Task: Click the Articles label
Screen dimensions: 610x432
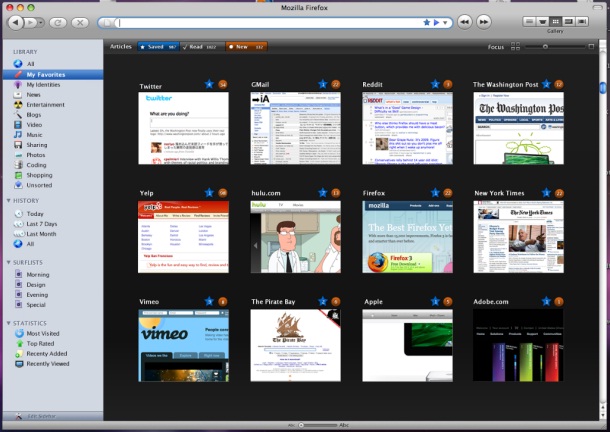Action: (x=121, y=46)
